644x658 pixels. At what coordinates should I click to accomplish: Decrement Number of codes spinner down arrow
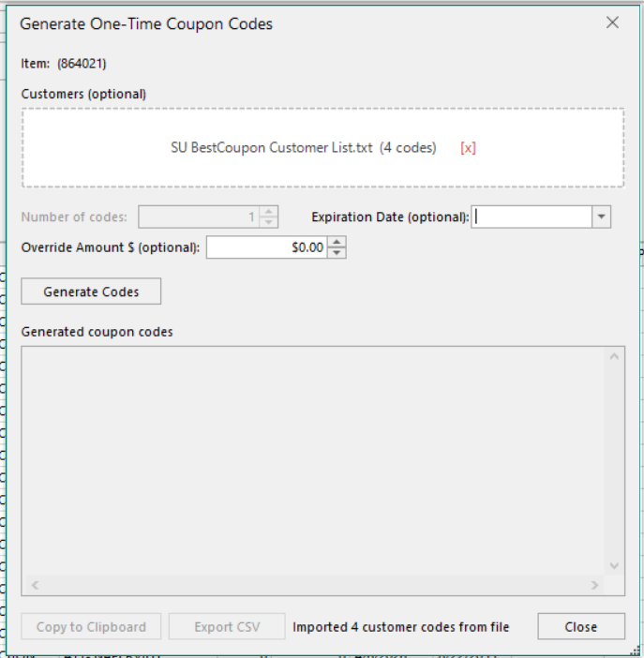pyautogui.click(x=269, y=222)
